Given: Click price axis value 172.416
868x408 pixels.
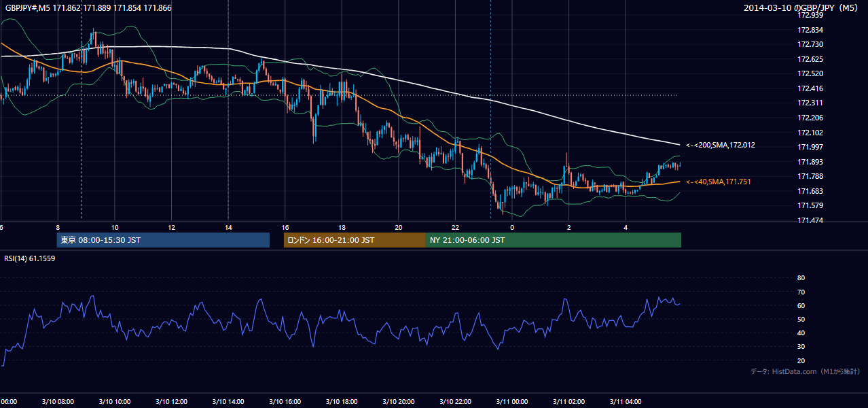Looking at the screenshot, I should [x=810, y=88].
